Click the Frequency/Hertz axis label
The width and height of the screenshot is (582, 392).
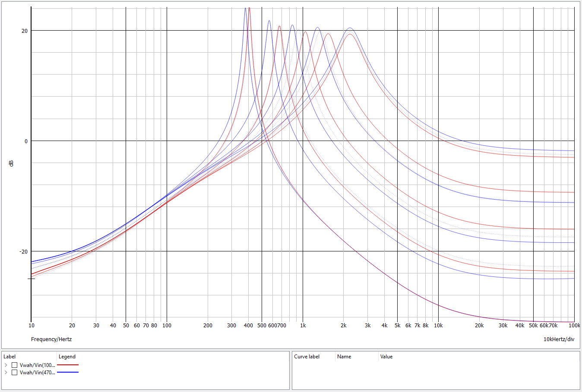[51, 339]
